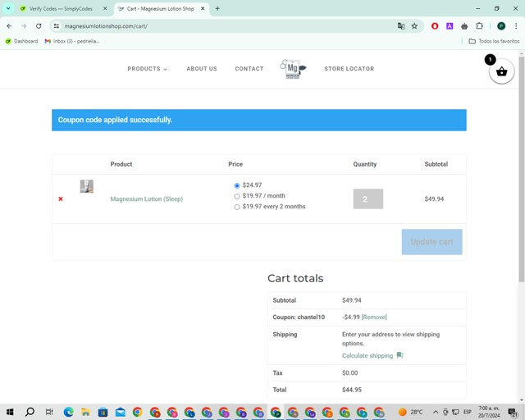This screenshot has width=525, height=420.
Task: Select the Cart - Magnesium Lotion Shop tab
Action: (x=160, y=9)
